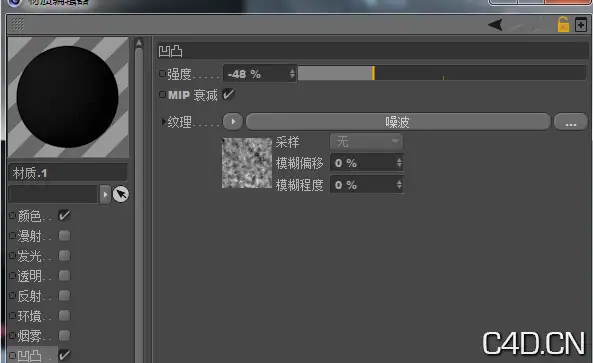This screenshot has height=363, width=593.
Task: Select the 凹凸 channel label
Action: coord(29,356)
